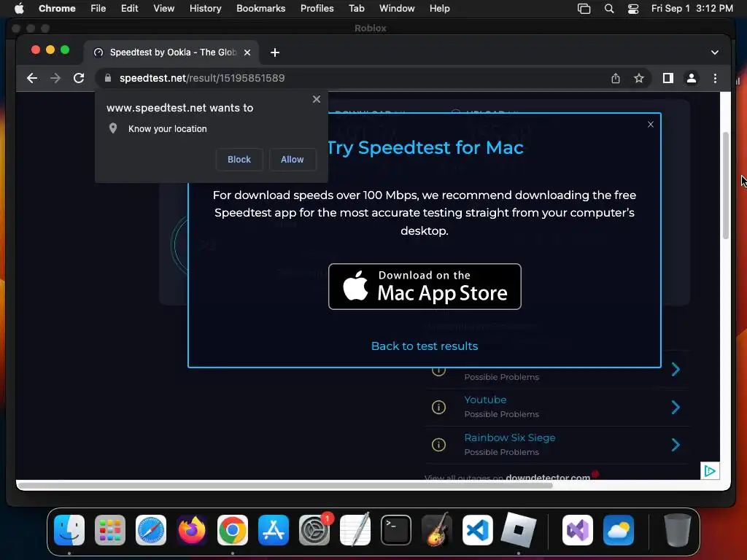Click the padlock site info icon
The height and width of the screenshot is (560, 747).
pos(108,78)
